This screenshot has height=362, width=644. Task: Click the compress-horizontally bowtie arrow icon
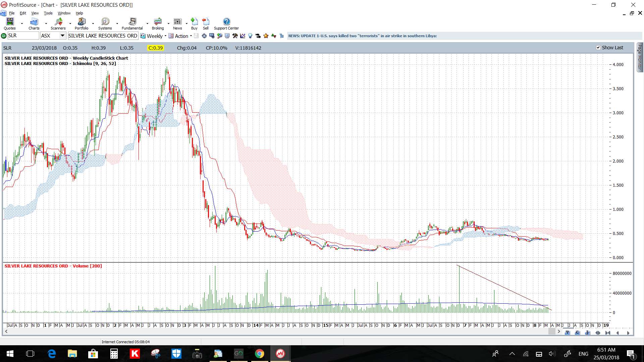coord(608,333)
